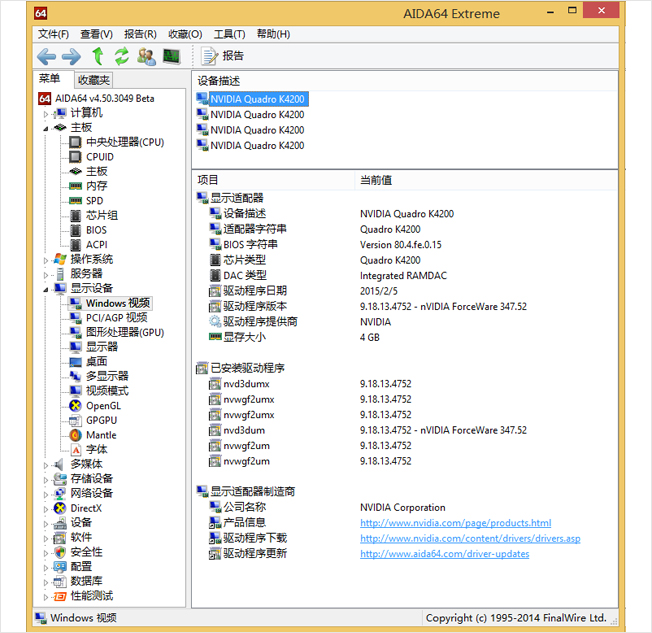
Task: Expand the 性能测试 tree node
Action: [x=46, y=597]
